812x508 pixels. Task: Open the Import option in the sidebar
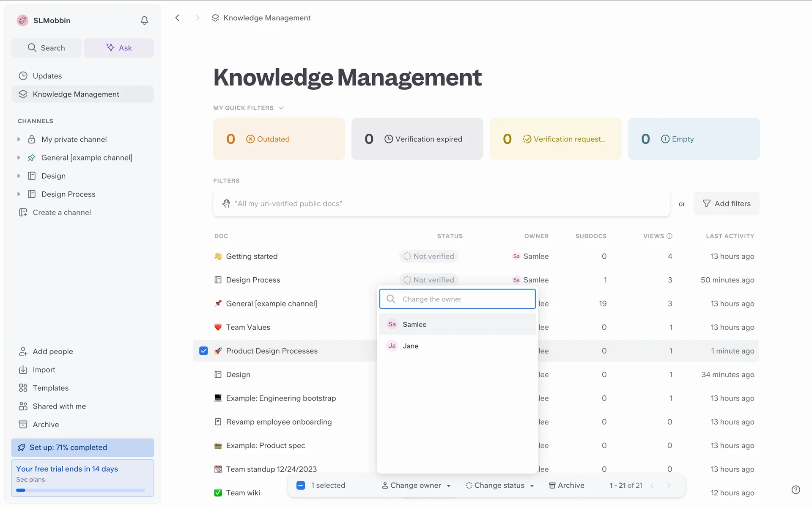click(x=44, y=370)
